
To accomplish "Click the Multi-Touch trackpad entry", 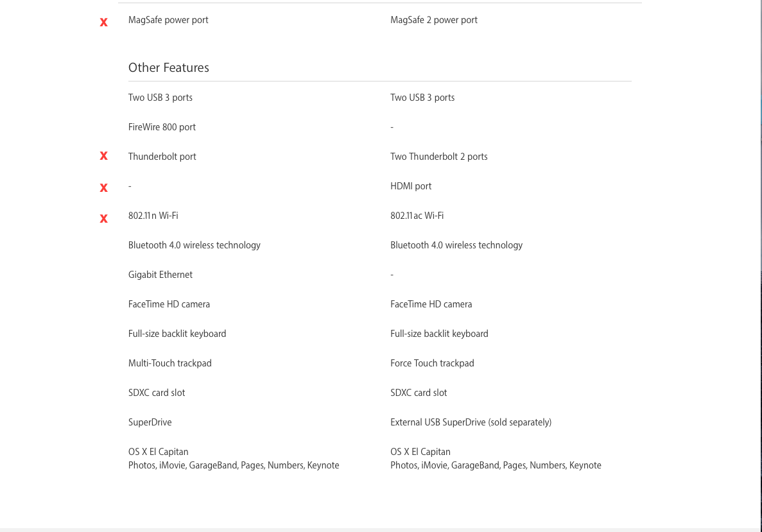I will point(170,363).
